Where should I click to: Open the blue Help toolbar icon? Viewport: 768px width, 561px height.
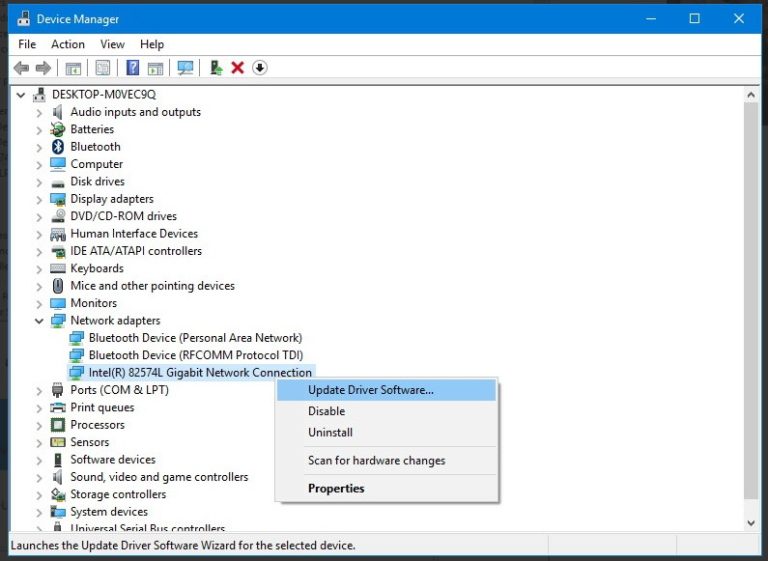coord(132,68)
